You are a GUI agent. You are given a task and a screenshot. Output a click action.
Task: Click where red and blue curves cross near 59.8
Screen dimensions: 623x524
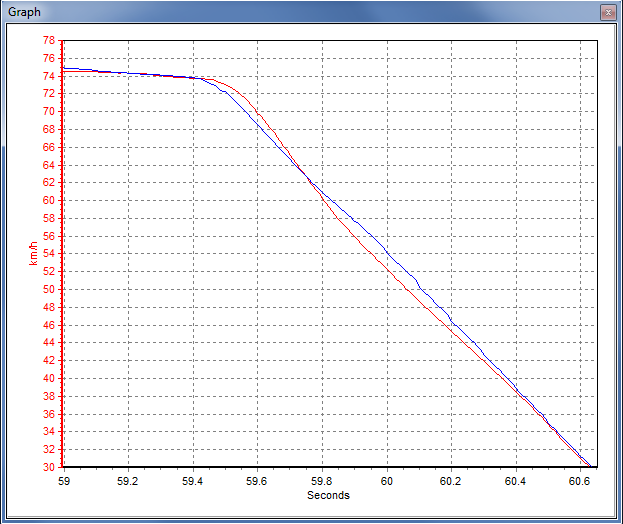311,183
